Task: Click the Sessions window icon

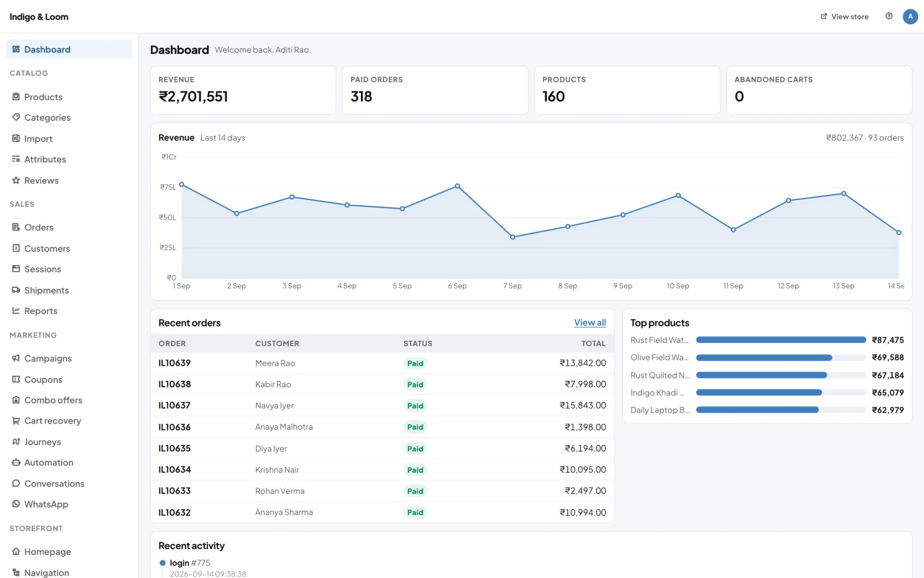Action: point(16,269)
